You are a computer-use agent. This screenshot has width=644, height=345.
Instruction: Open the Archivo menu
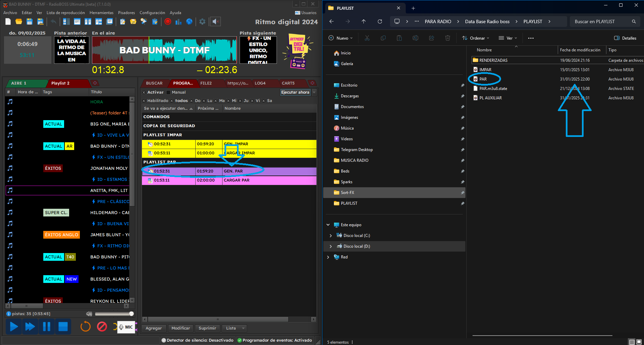tap(10, 13)
